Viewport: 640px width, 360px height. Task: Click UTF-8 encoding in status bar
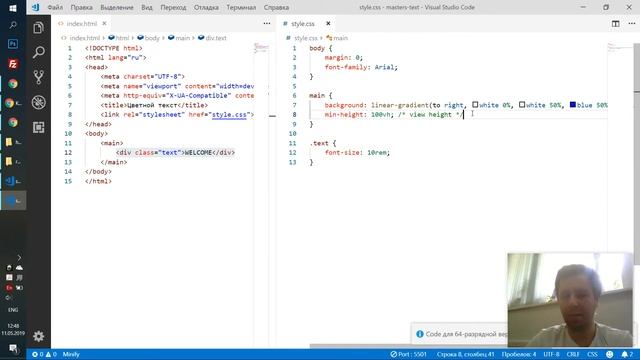point(551,354)
